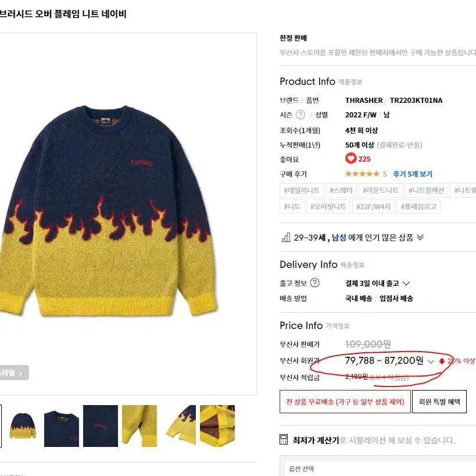View the navy logo close-up thumbnail
The image size is (476, 476).
click(x=101, y=425)
